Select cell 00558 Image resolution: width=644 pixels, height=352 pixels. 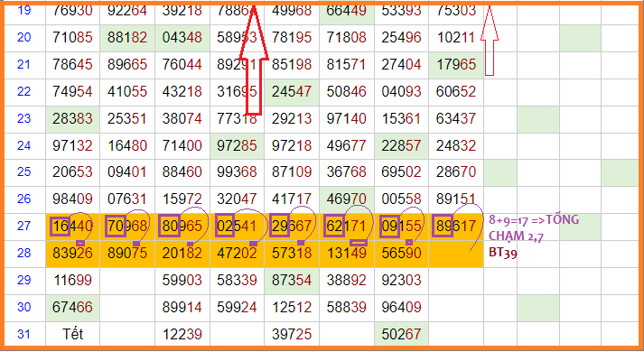(x=401, y=199)
